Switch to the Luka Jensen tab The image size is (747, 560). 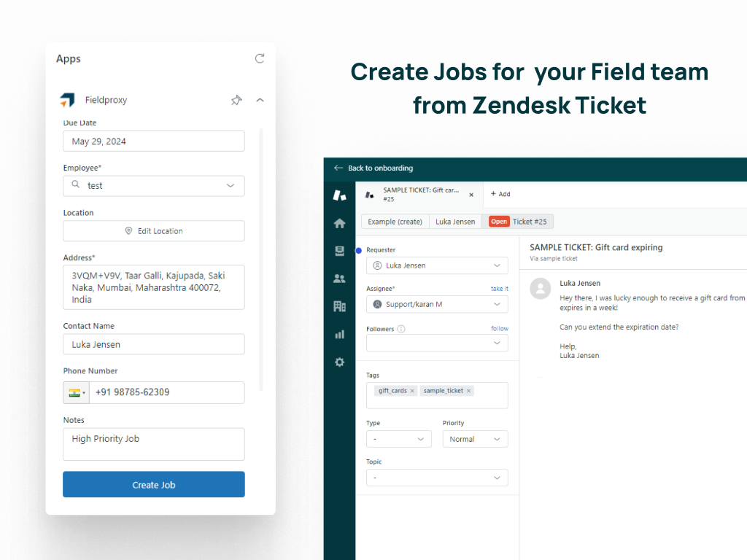[x=455, y=222]
